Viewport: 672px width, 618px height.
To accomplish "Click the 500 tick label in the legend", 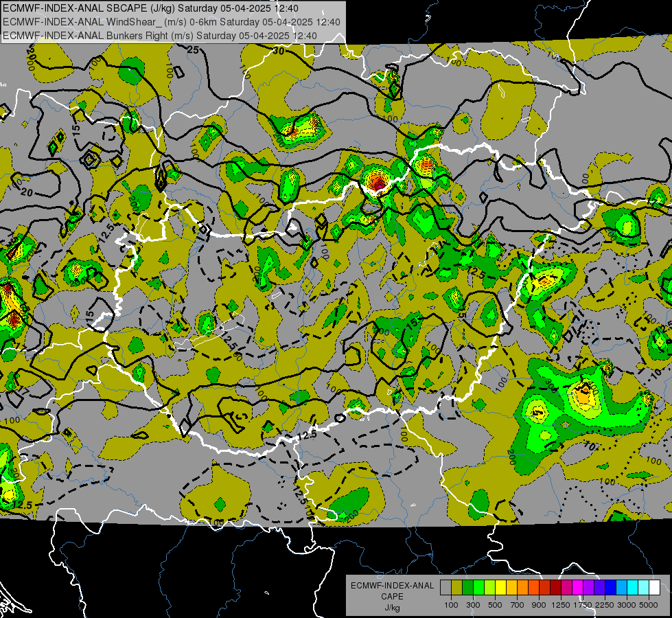I will click(495, 605).
